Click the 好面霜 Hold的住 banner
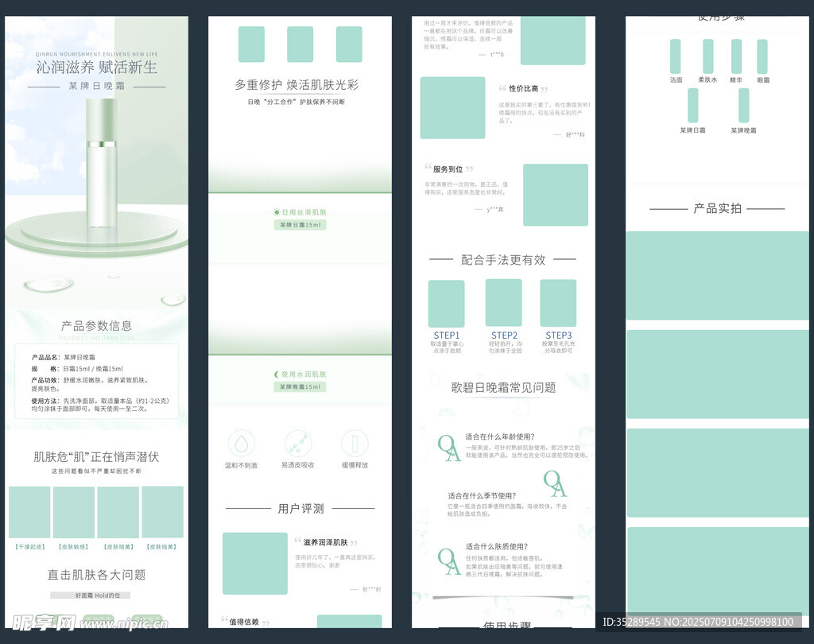Image resolution: width=814 pixels, height=644 pixels. click(90, 595)
